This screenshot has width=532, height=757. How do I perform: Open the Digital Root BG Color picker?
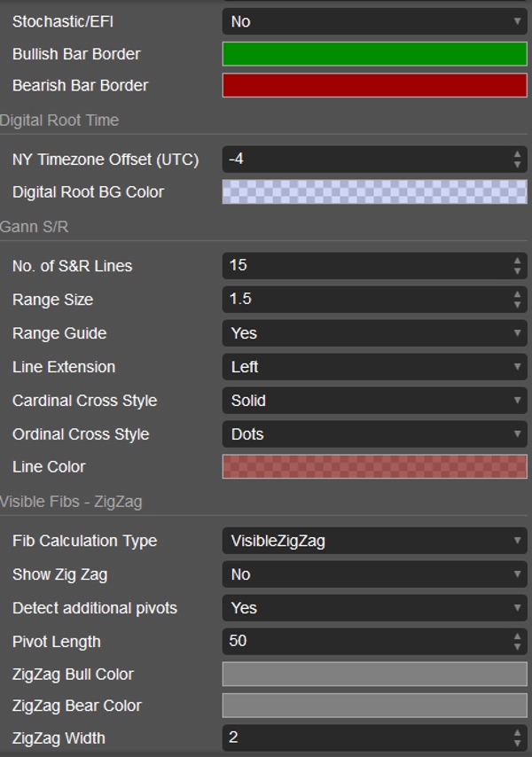pos(372,192)
